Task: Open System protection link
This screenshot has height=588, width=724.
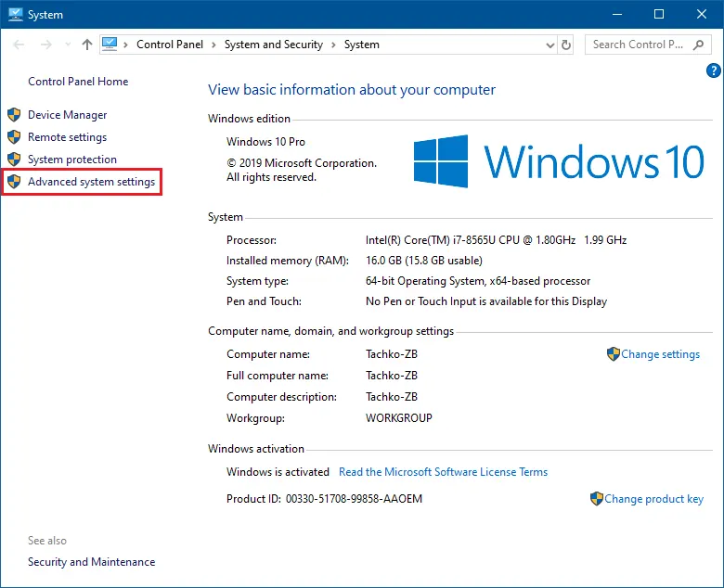Action: pyautogui.click(x=72, y=160)
